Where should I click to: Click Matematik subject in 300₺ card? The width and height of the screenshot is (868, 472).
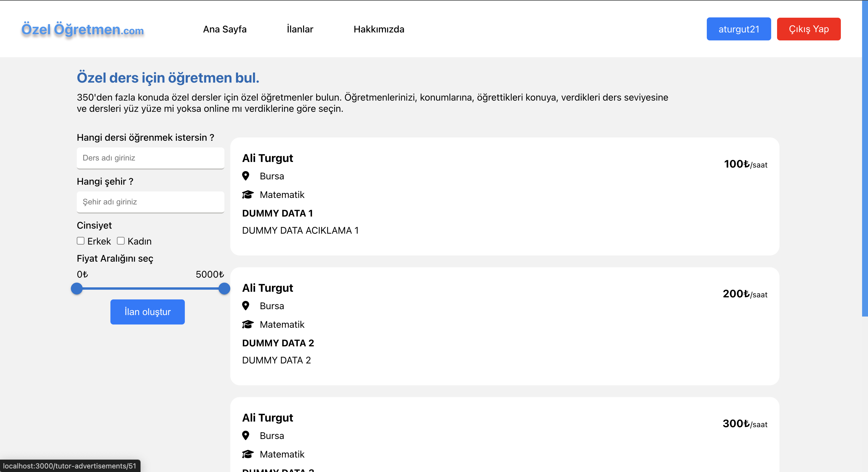pos(282,454)
